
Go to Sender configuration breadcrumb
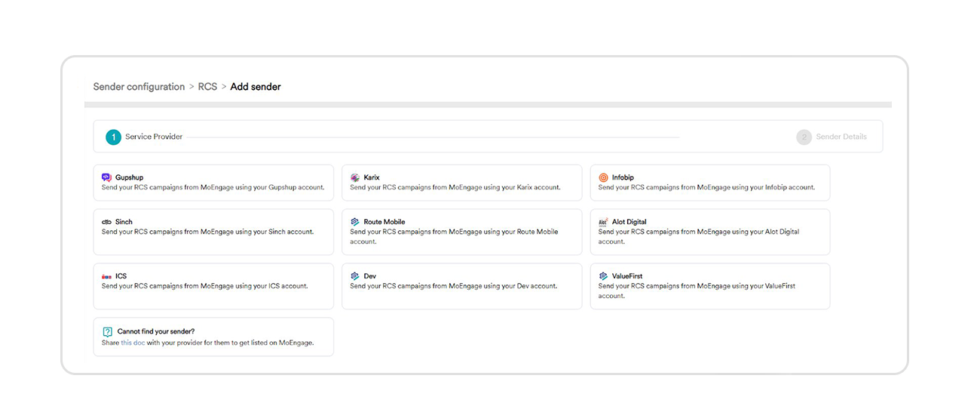tap(139, 87)
